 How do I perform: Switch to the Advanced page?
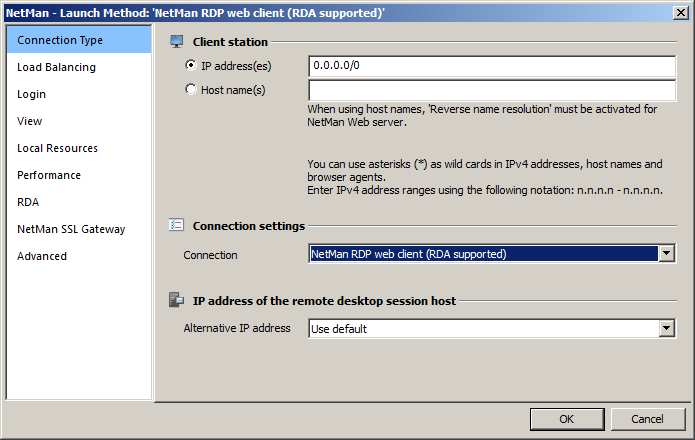(x=42, y=256)
